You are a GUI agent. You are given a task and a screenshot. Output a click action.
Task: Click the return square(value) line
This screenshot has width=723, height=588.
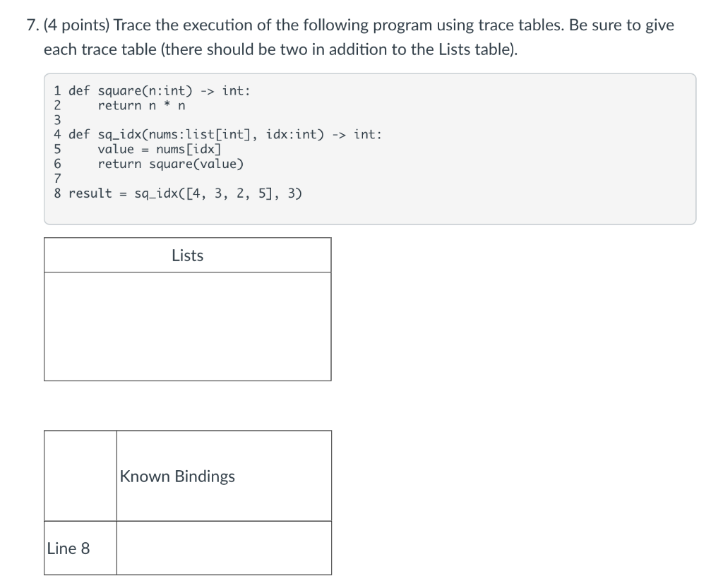(x=171, y=164)
